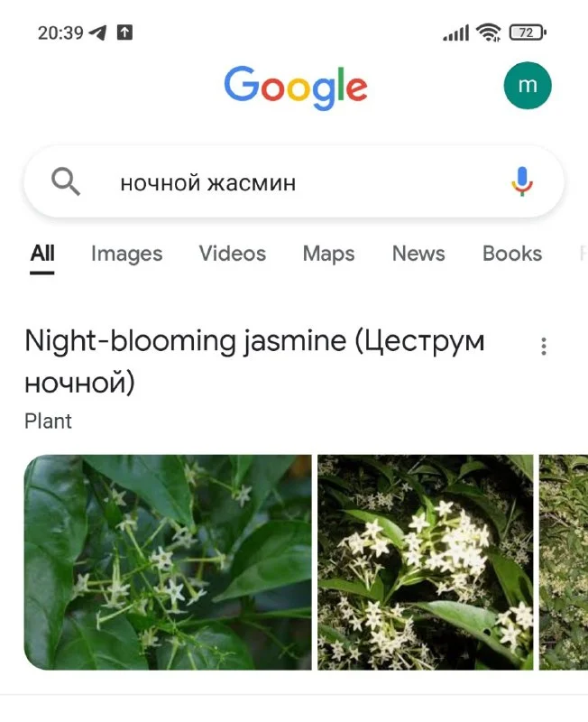Tap the upload arrow notification icon
Image resolution: width=588 pixels, height=722 pixels.
click(124, 32)
